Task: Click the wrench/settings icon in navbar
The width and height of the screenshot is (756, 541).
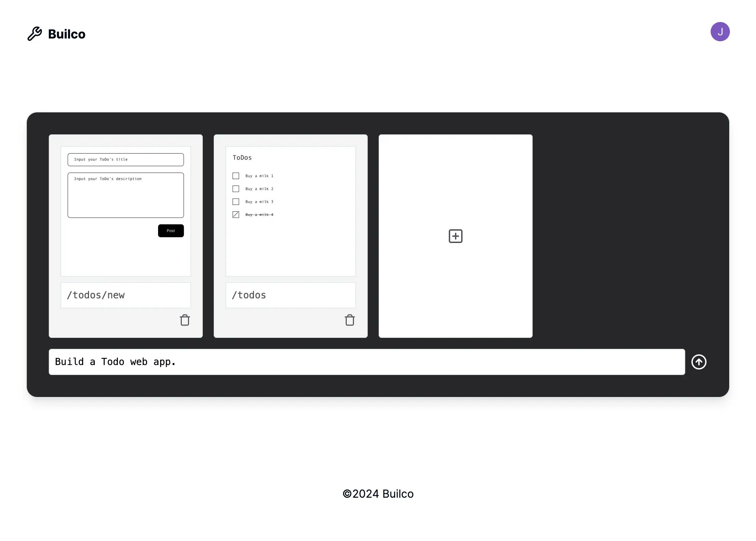Action: 34,33
